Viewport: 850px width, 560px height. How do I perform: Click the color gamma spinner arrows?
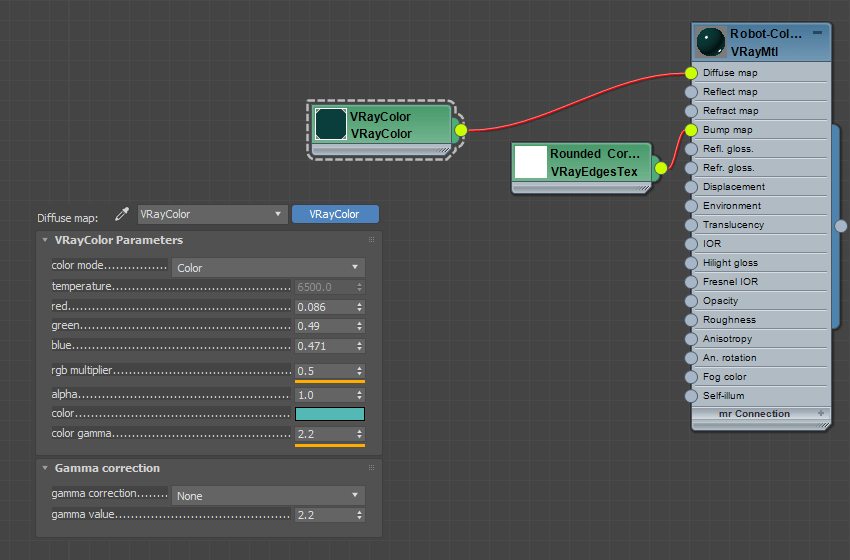click(359, 434)
